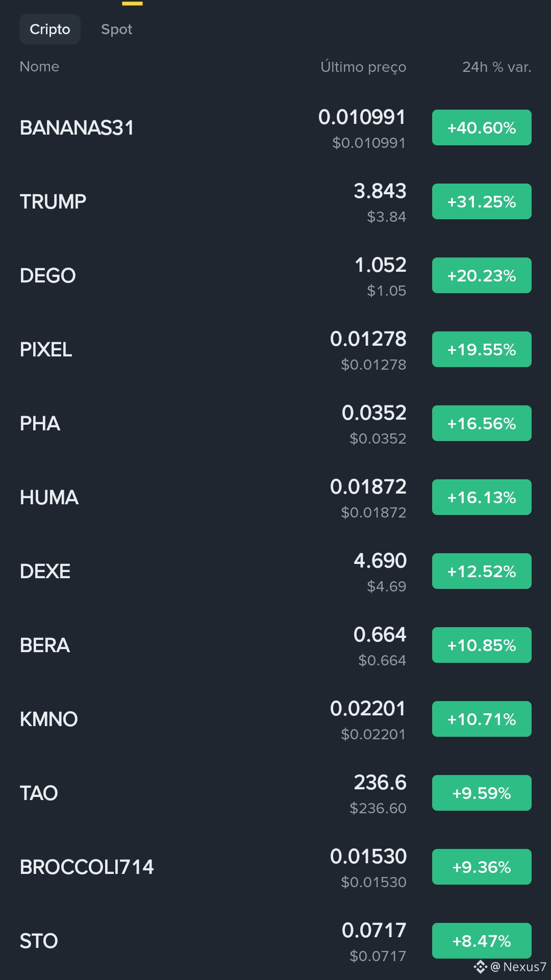This screenshot has height=980, width=551.
Task: Sort by 24h % var. header
Action: 496,67
